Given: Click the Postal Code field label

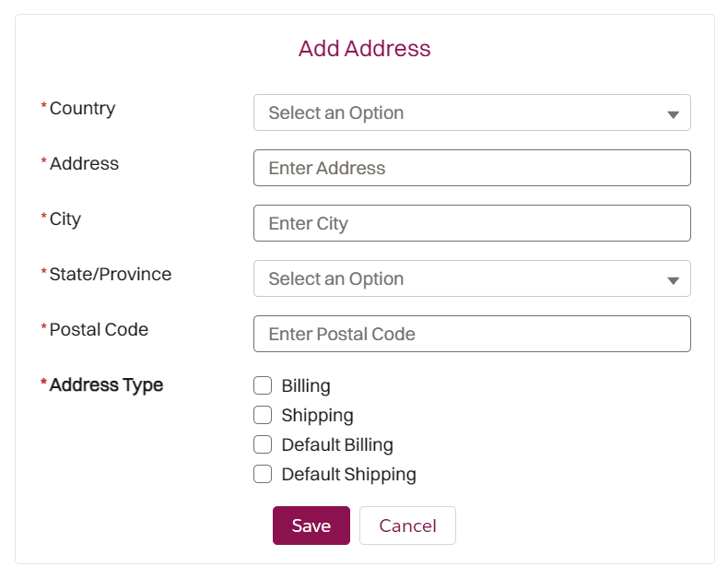Looking at the screenshot, I should click(x=99, y=329).
